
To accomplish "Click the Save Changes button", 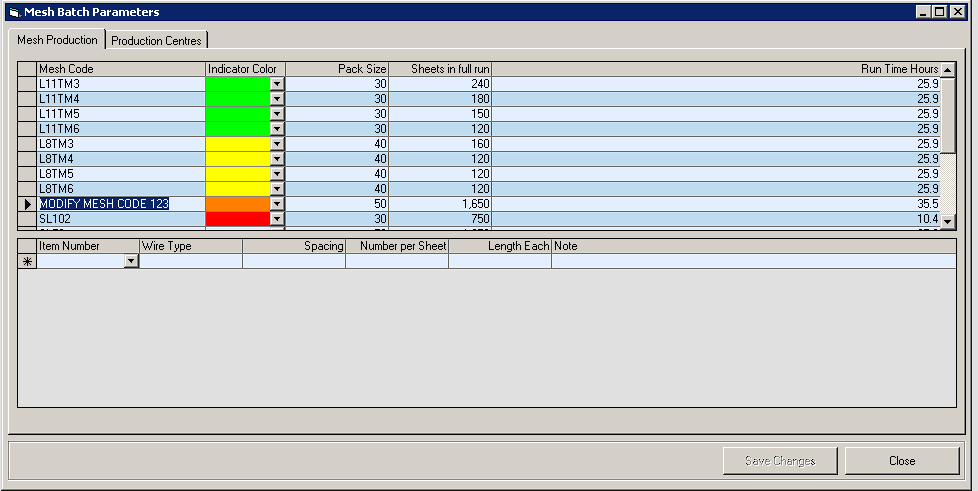I will pos(780,460).
